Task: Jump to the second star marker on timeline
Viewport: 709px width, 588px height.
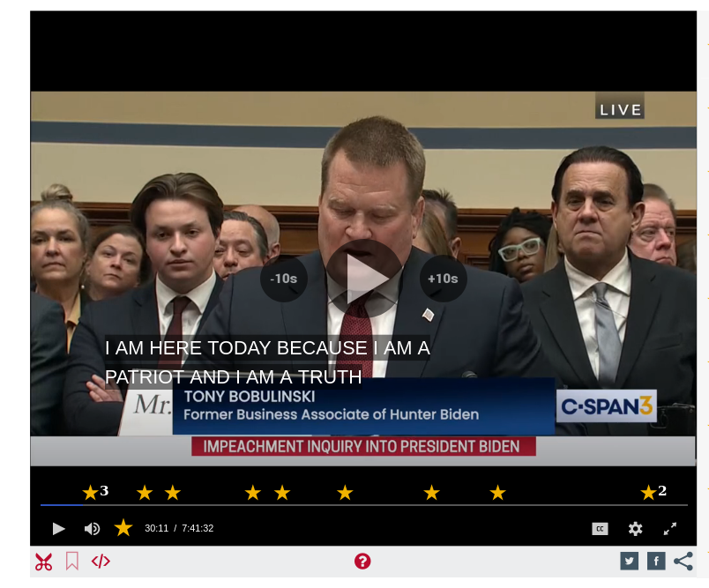Action: tap(145, 493)
